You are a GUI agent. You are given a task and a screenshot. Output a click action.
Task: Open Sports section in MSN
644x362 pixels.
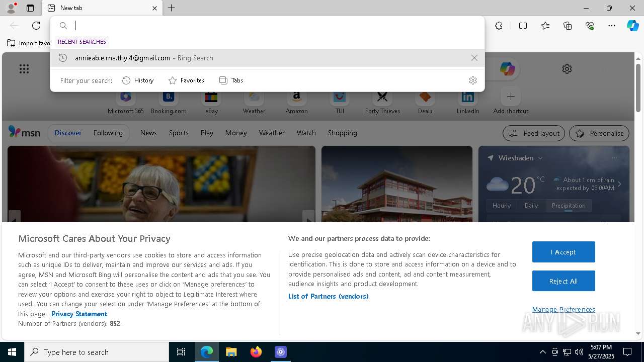179,133
